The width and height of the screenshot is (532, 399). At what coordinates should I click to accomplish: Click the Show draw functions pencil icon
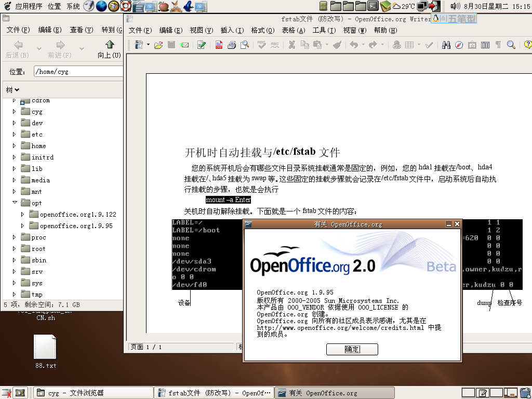429,45
